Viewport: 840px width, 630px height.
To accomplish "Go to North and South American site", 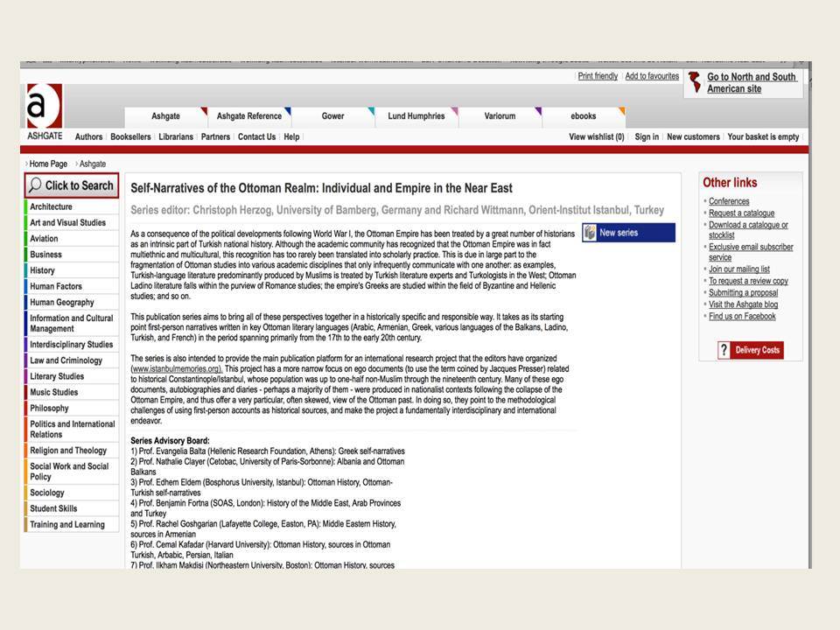I will point(751,82).
